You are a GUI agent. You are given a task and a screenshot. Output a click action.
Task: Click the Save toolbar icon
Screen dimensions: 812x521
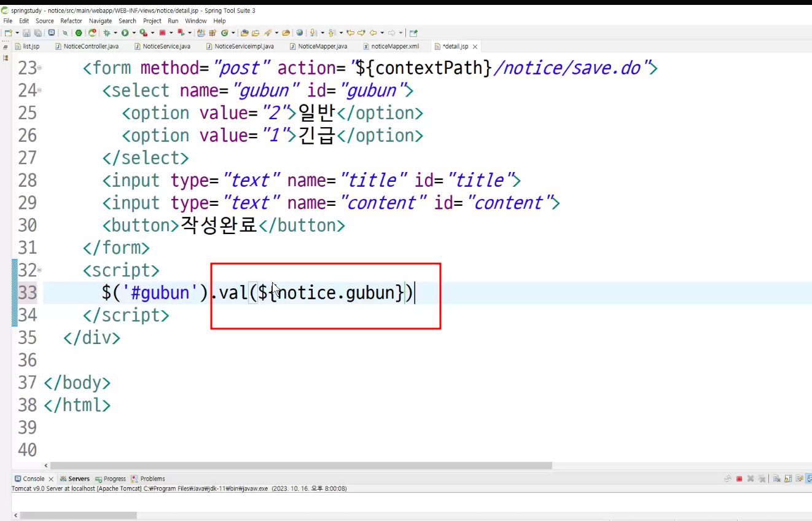(26, 33)
